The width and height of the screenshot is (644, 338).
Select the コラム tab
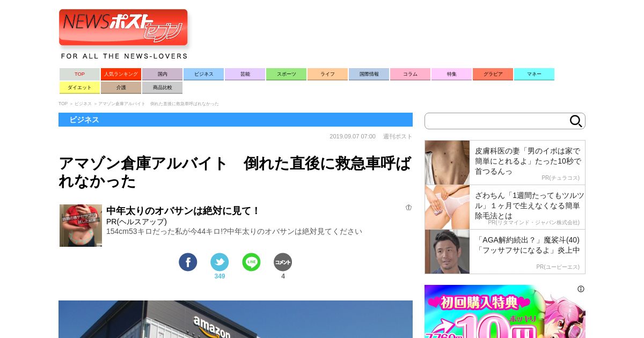[410, 74]
